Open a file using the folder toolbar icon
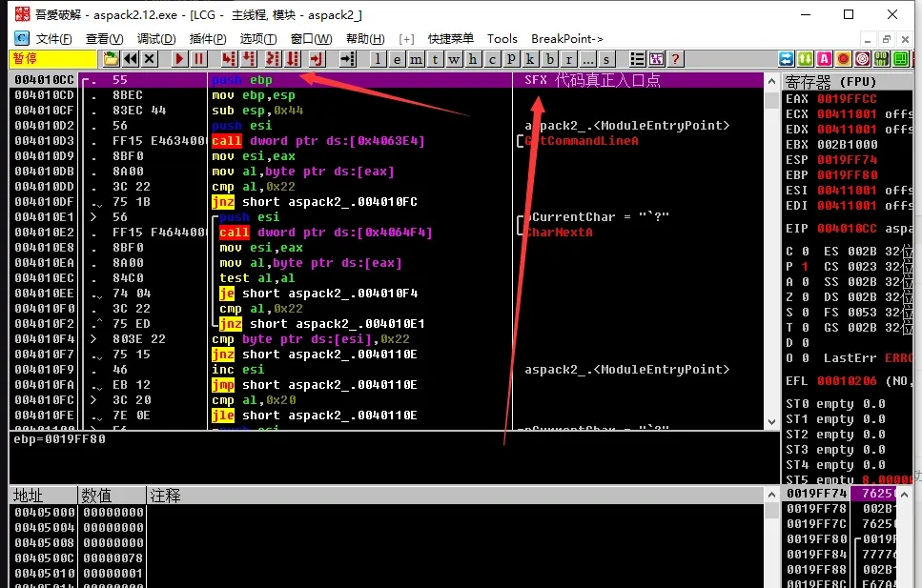 point(111,59)
